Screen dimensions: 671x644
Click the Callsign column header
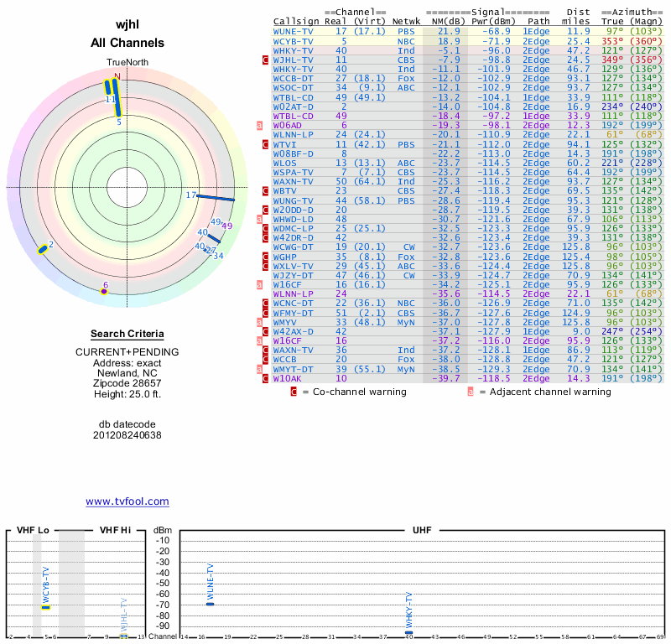pos(296,22)
